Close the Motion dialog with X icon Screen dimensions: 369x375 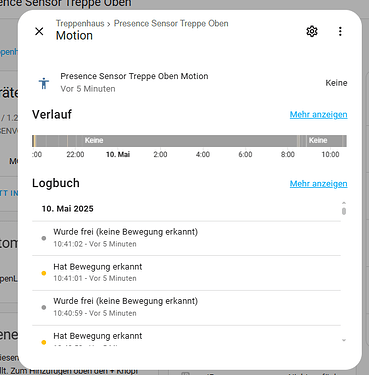pos(39,31)
